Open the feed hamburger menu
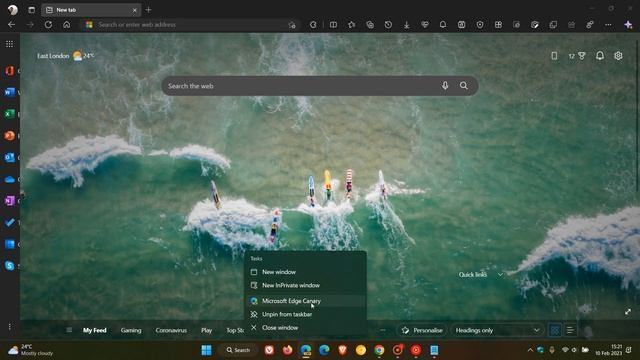This screenshot has height=360, width=640. click(x=69, y=330)
